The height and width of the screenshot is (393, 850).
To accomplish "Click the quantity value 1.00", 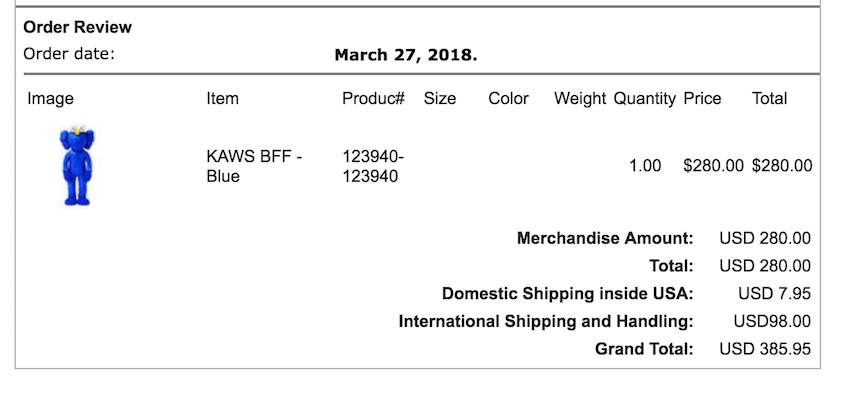I will [x=645, y=166].
